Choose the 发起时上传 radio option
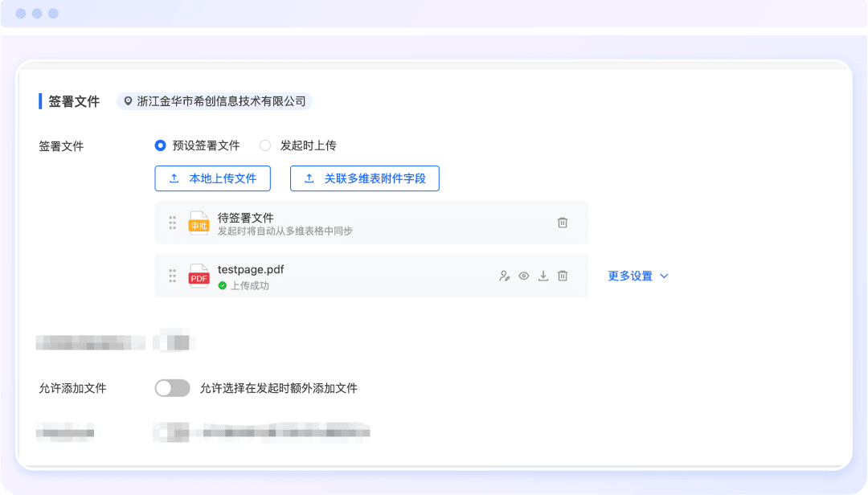868x495 pixels. tap(265, 145)
